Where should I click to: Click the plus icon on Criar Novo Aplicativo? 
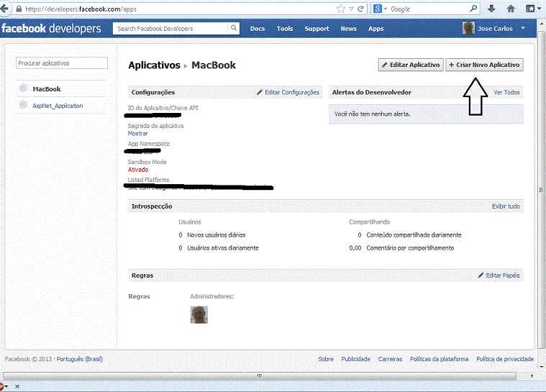[x=451, y=65]
